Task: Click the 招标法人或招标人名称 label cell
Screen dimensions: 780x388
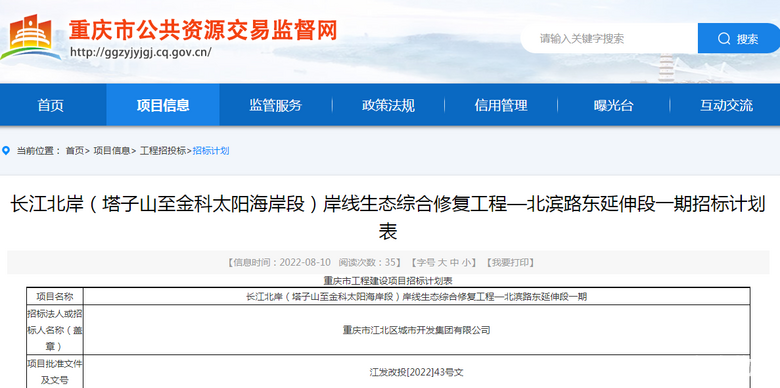Action: 55,330
